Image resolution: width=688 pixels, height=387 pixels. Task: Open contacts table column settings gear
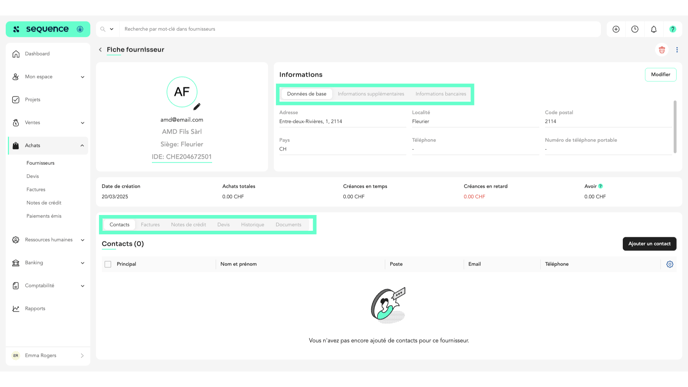pos(670,264)
